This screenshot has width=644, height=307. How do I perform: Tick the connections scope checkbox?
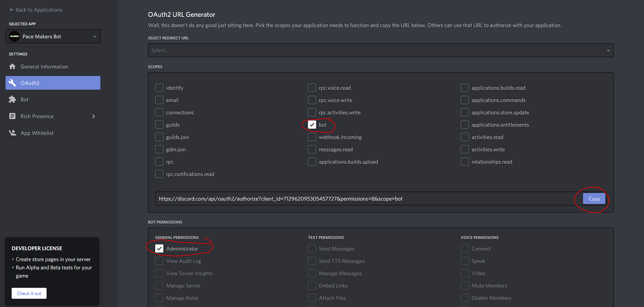159,112
